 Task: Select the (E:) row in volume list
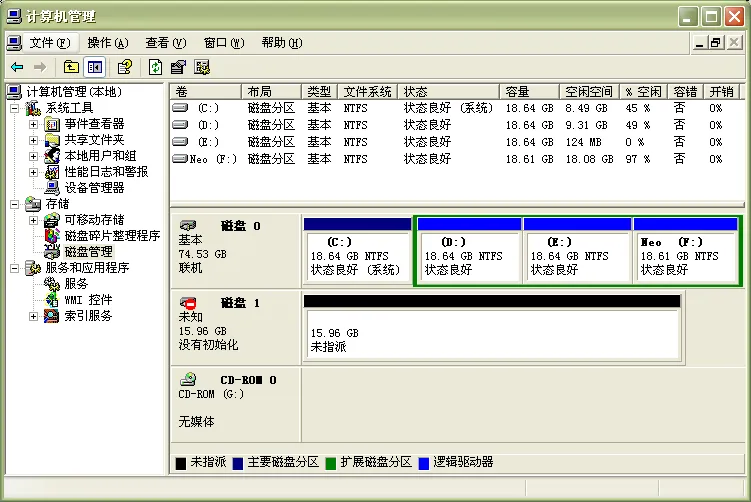pos(456,142)
